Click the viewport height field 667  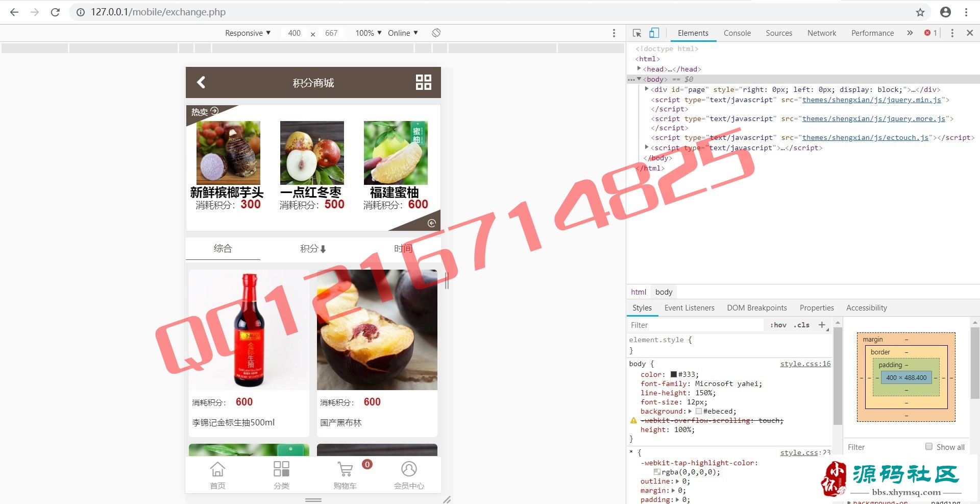tap(331, 33)
